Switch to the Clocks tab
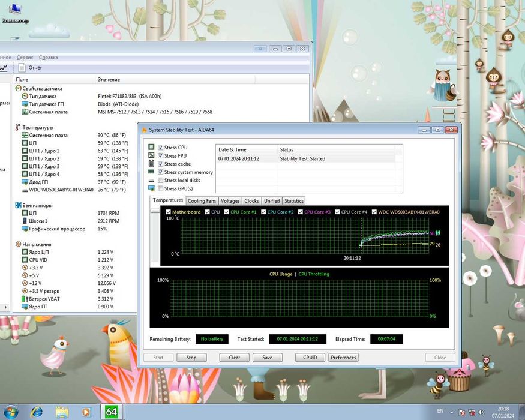 [251, 201]
